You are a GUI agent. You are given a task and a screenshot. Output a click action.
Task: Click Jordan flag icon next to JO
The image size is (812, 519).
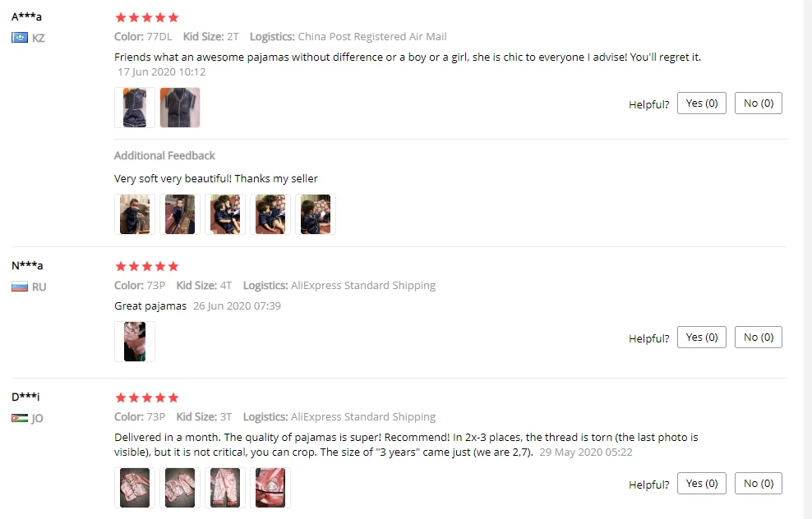(20, 418)
